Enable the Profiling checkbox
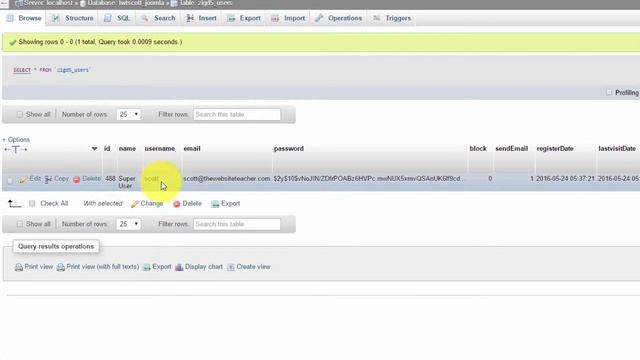Image resolution: width=640 pixels, height=360 pixels. pos(609,93)
